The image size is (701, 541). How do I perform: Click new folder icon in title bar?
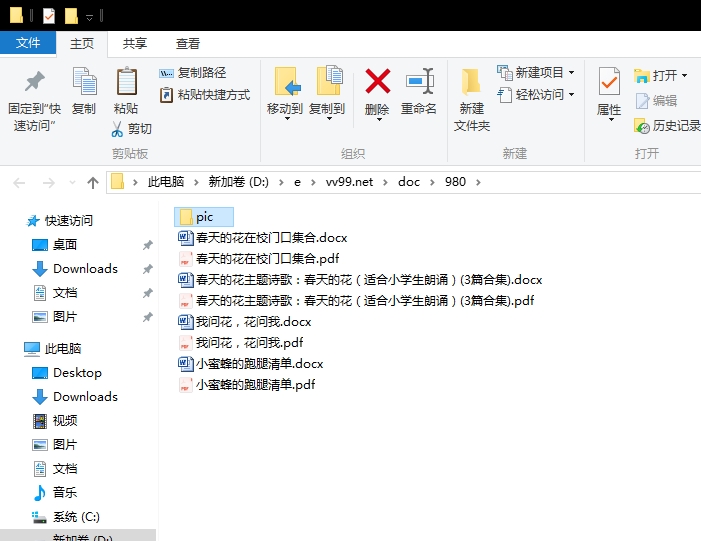click(x=71, y=16)
